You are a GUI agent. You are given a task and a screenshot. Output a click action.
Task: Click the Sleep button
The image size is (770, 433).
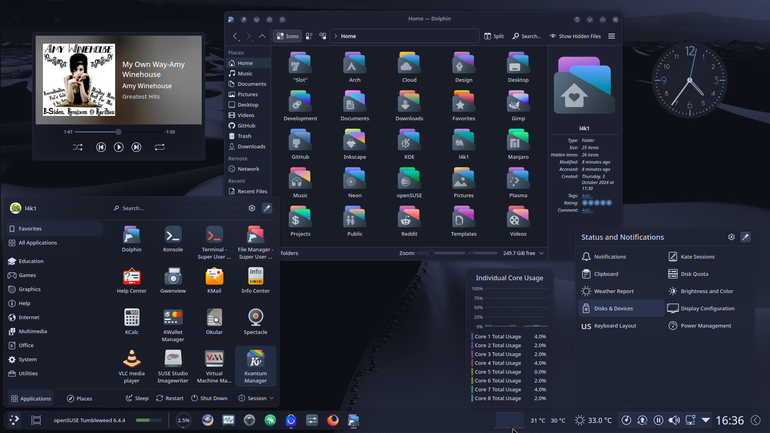tap(137, 398)
